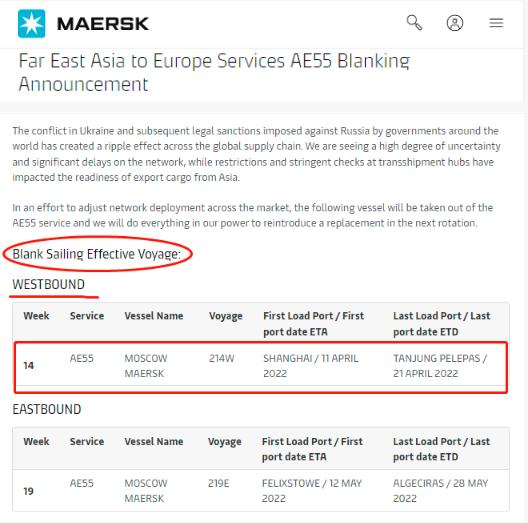Click Vessel Name header in westbound table

point(154,316)
